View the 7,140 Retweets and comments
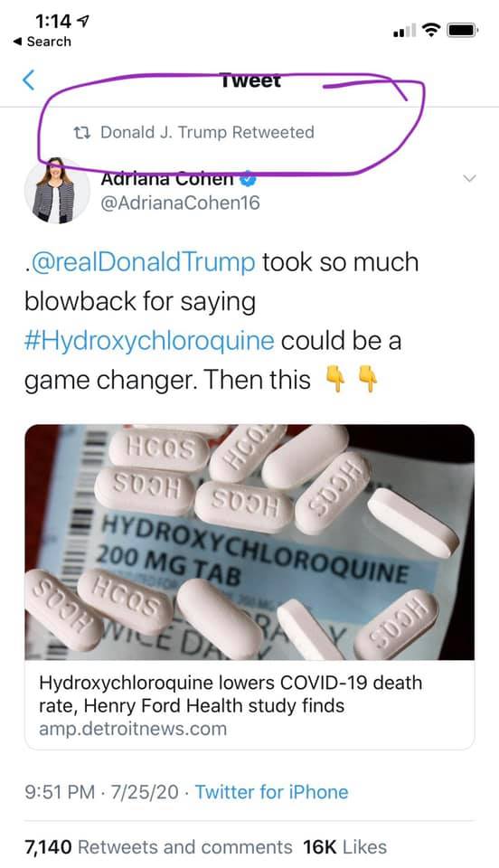499x868 pixels. point(158,847)
